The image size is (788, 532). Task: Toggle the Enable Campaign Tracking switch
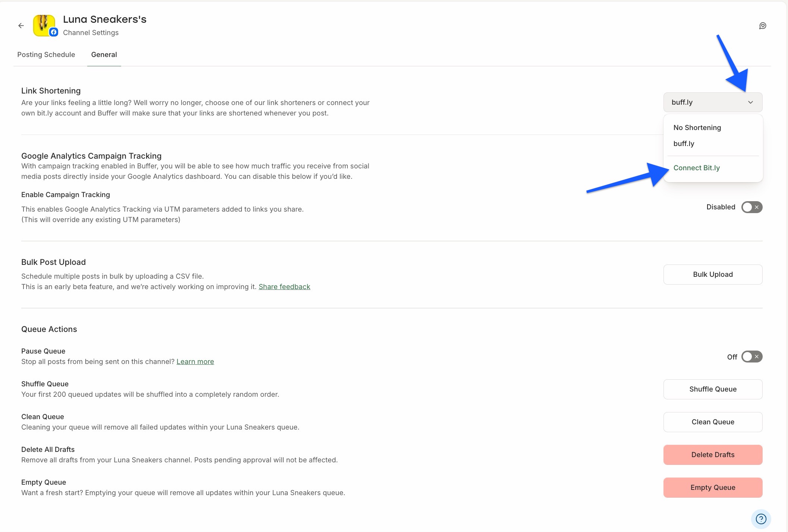click(751, 207)
